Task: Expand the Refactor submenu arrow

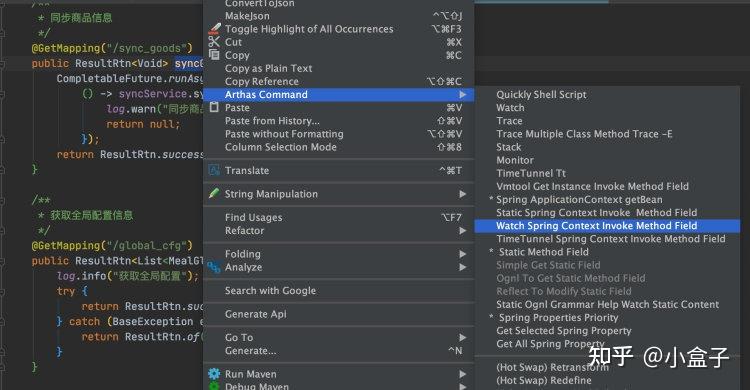Action: 463,231
